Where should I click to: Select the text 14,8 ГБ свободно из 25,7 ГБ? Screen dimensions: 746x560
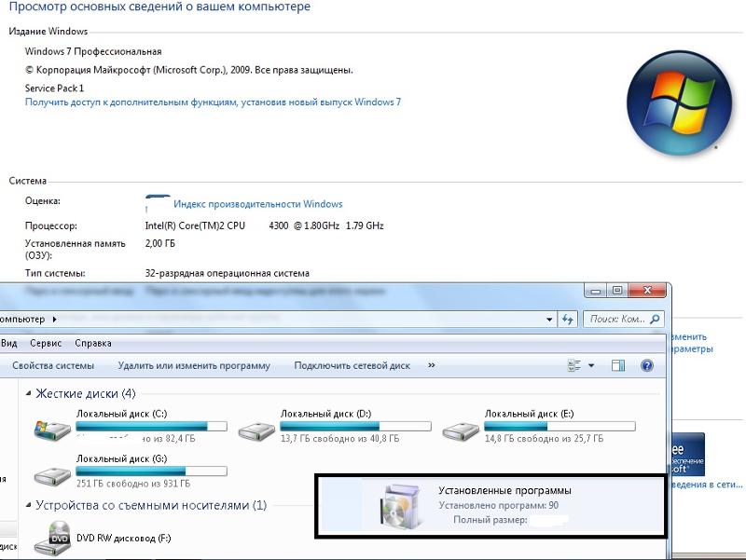[544, 438]
